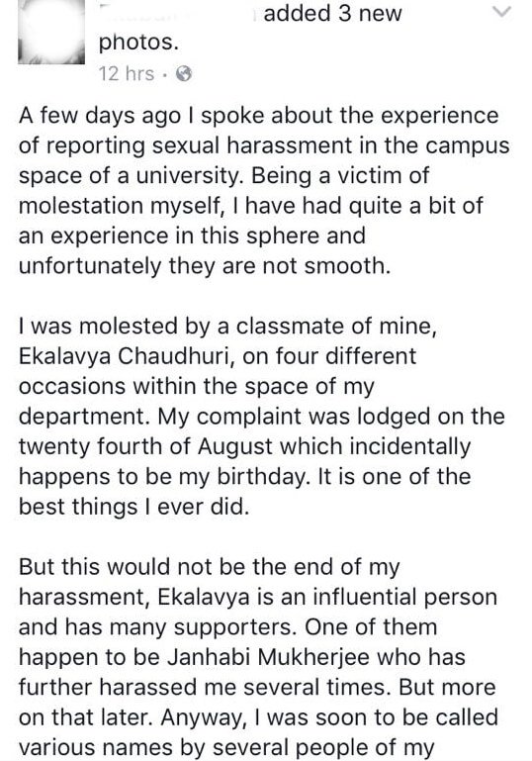Image resolution: width=532 pixels, height=761 pixels.
Task: Click the line "of reporting sexual harassment in the campus"
Action: point(264,146)
